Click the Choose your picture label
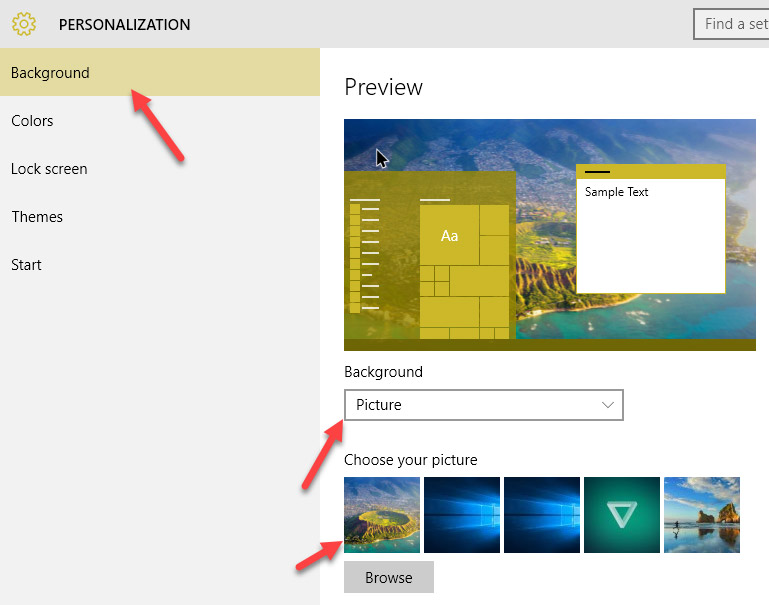This screenshot has height=605, width=769. 410,460
